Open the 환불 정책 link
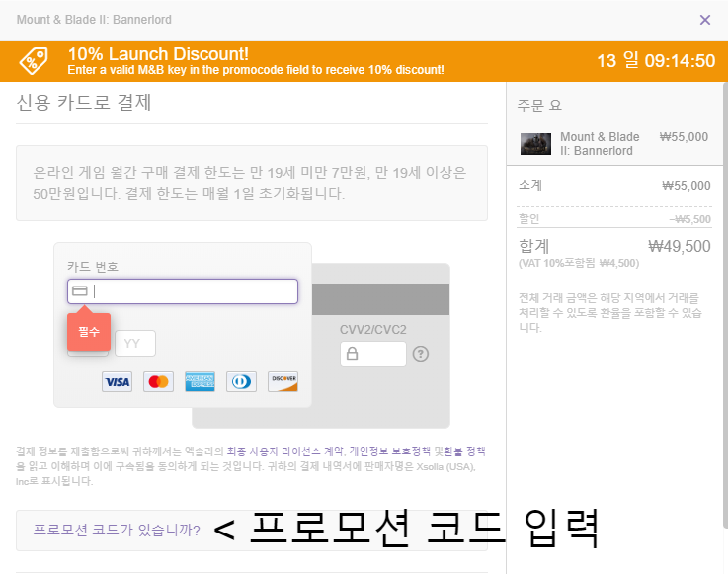Screen dimensions: 728x574 (x=464, y=451)
